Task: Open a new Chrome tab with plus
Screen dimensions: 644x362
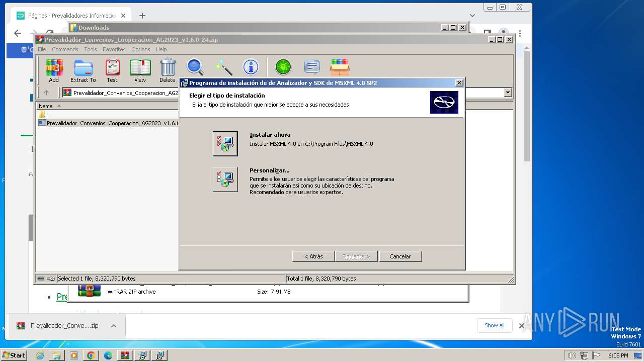Action: (142, 16)
